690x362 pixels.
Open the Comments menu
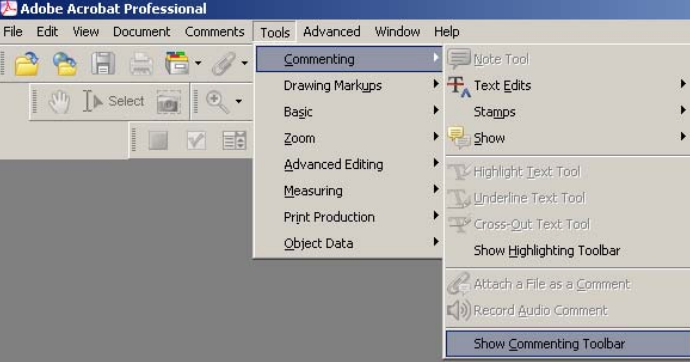click(x=214, y=32)
